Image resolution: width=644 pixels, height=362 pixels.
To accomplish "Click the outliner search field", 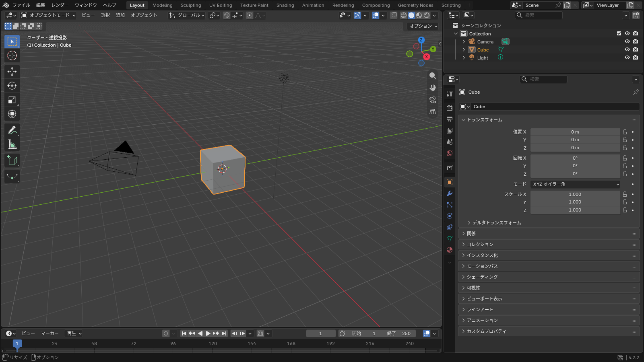I will (539, 15).
